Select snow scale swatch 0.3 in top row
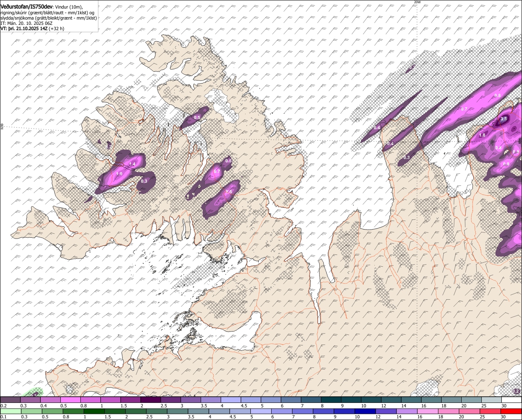This screenshot has width=522, height=420. [x=30, y=400]
